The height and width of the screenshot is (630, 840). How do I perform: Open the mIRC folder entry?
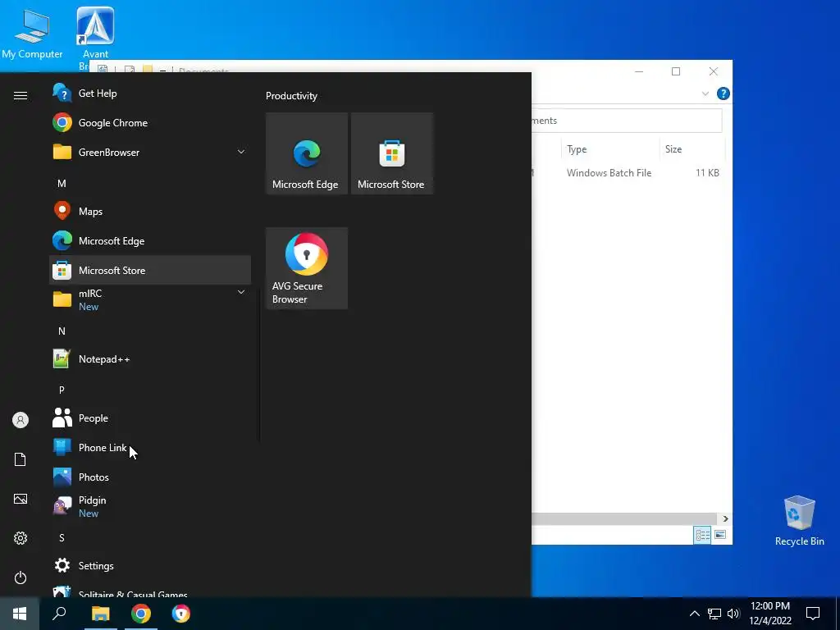[x=150, y=299]
